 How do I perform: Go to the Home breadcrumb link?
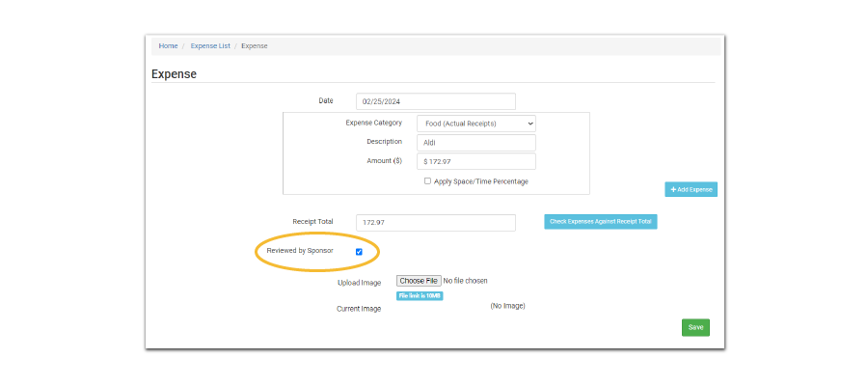pos(168,45)
